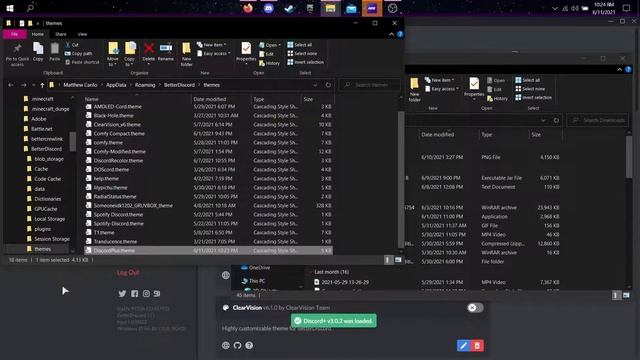Click the Paste shortcut command
The image size is (640, 360).
click(x=82, y=62)
